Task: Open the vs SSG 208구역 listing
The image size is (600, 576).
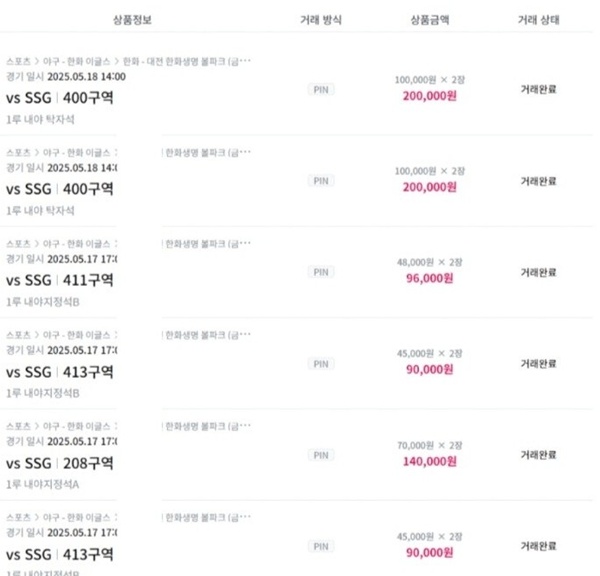Action: [60, 463]
